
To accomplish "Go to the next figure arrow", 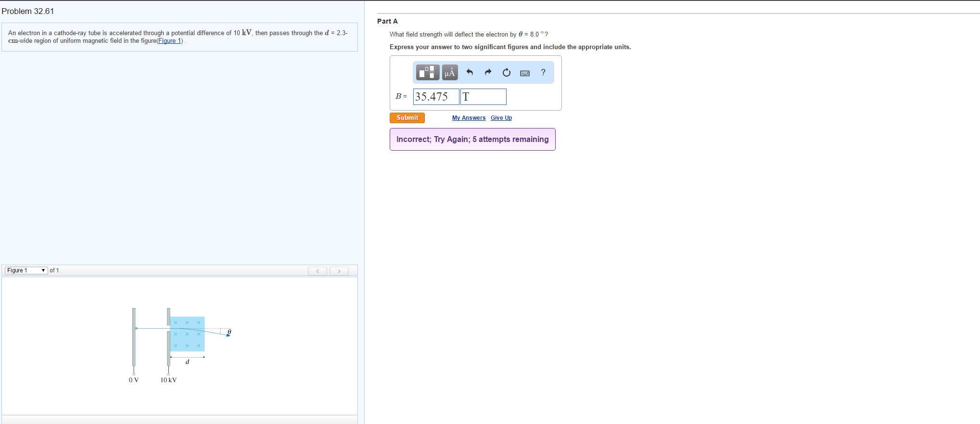I will pos(339,271).
